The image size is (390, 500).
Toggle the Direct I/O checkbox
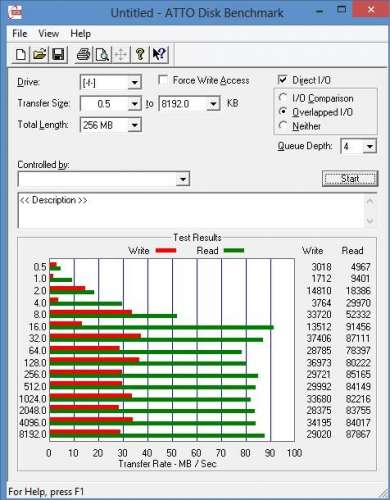282,80
